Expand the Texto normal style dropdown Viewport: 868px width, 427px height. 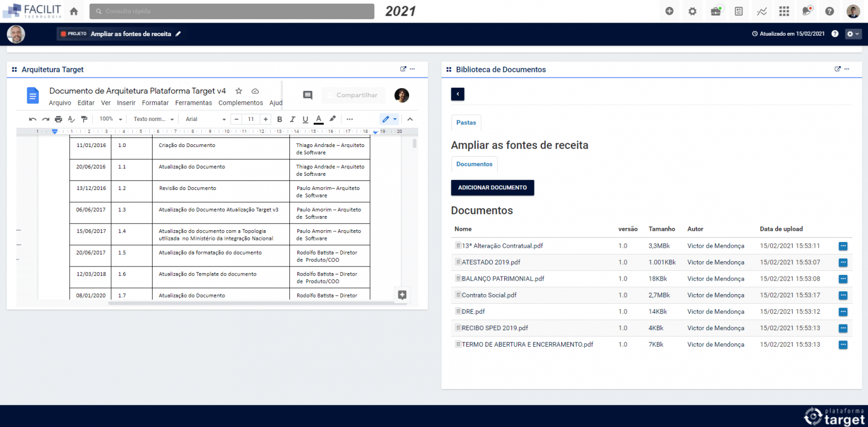coord(153,119)
